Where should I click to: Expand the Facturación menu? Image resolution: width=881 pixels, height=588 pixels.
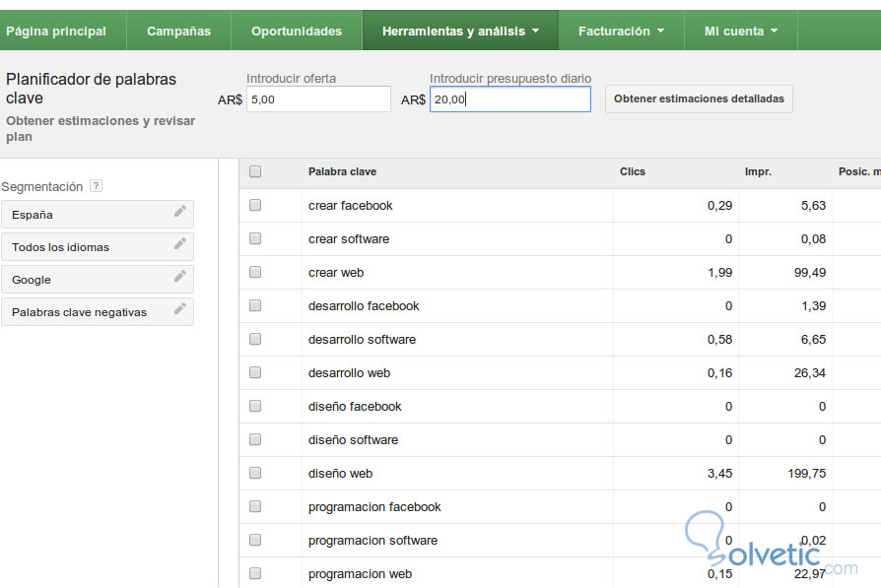click(x=621, y=31)
